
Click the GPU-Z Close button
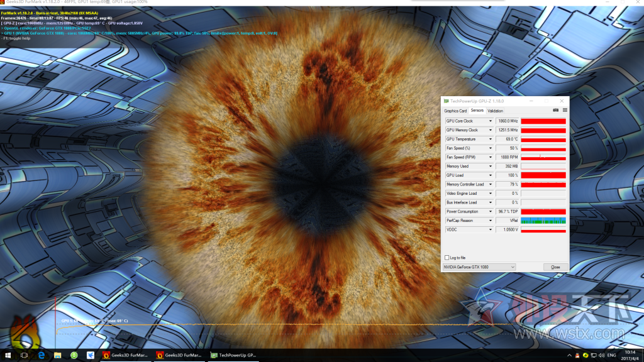[555, 267]
